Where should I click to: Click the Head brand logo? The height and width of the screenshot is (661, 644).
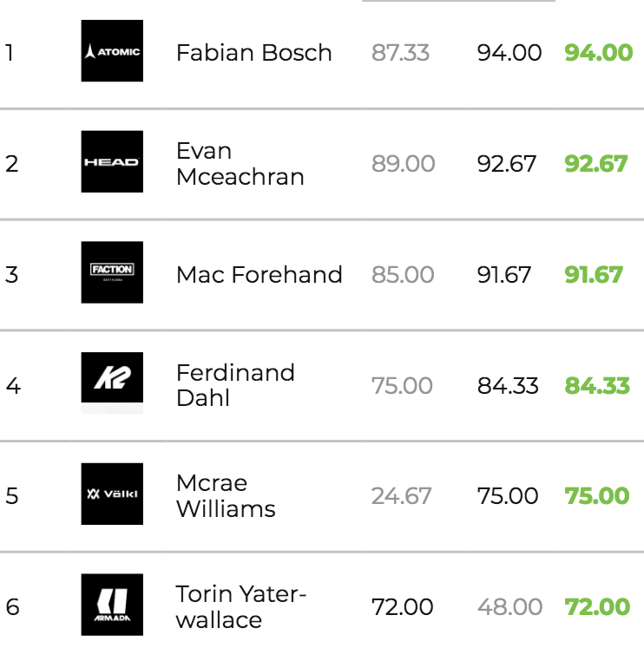[112, 162]
